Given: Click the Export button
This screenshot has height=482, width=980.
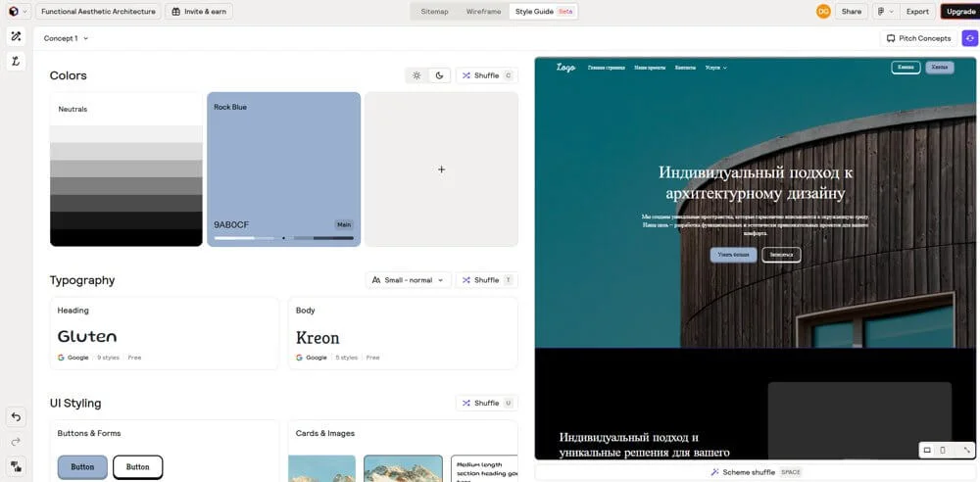Looking at the screenshot, I should (x=917, y=11).
